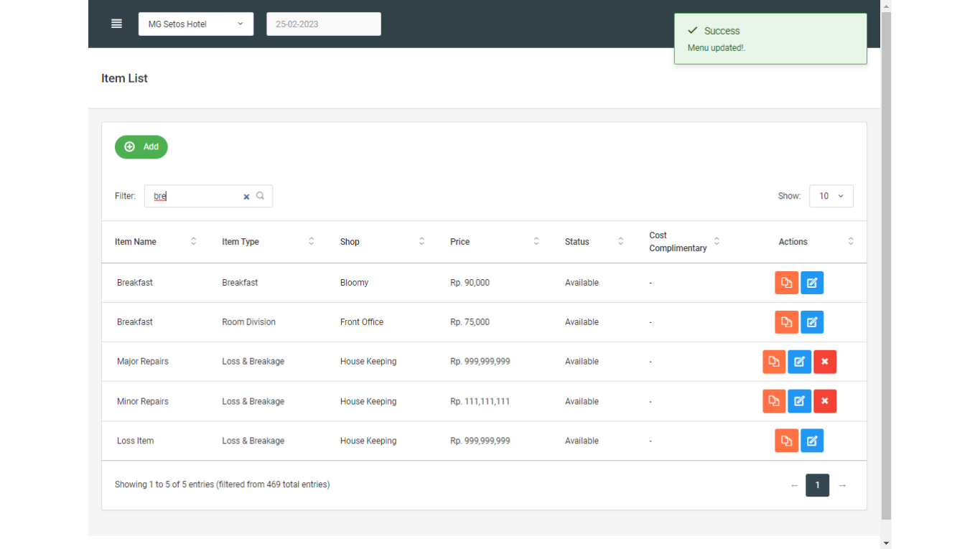The image size is (980, 549).
Task: Edit the Major Repairs item
Action: coord(800,362)
